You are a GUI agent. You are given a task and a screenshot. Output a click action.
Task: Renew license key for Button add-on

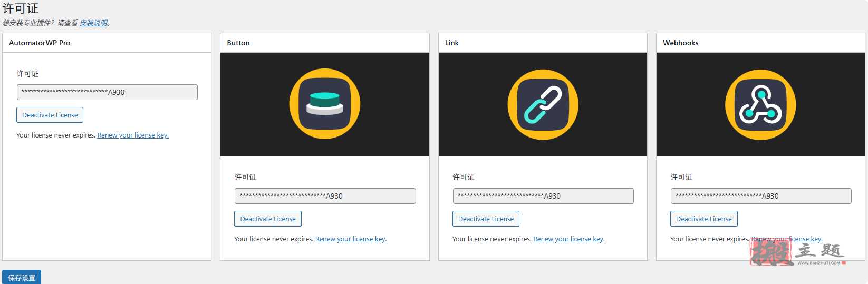351,239
